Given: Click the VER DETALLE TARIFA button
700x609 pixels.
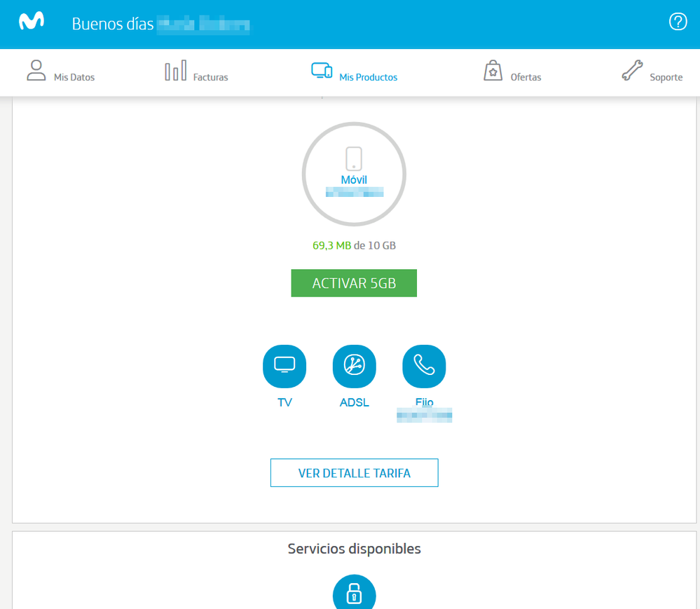Looking at the screenshot, I should point(354,473).
